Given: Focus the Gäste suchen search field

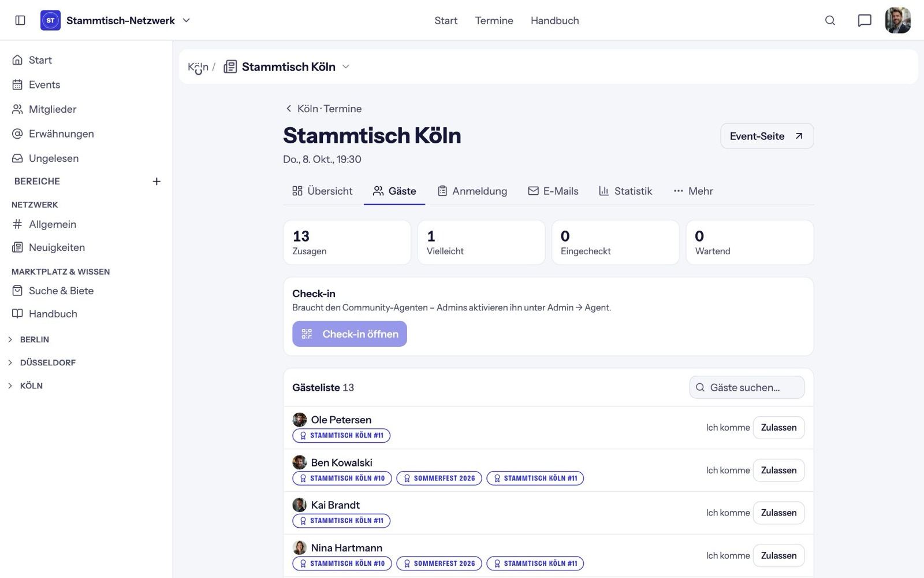Looking at the screenshot, I should click(x=747, y=387).
